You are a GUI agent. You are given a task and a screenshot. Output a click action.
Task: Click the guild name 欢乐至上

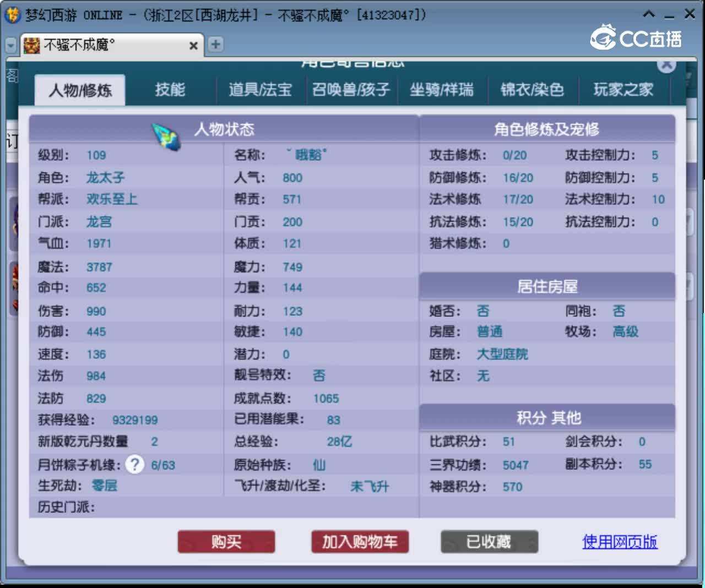coord(112,199)
